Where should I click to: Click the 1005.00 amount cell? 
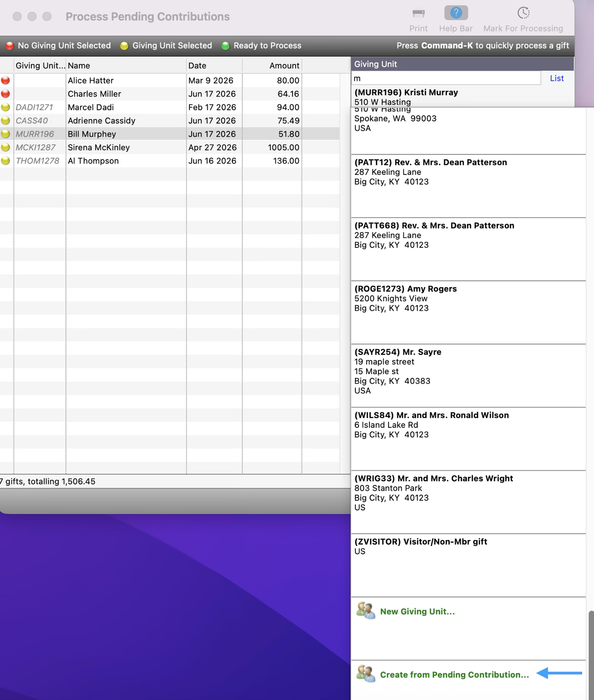click(283, 148)
